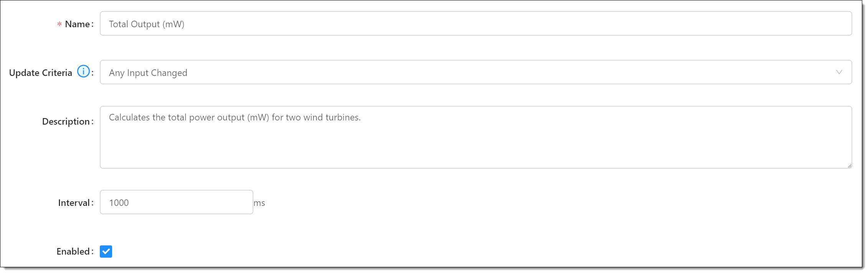Click the "Name" field label
The width and height of the screenshot is (868, 273).
click(77, 24)
